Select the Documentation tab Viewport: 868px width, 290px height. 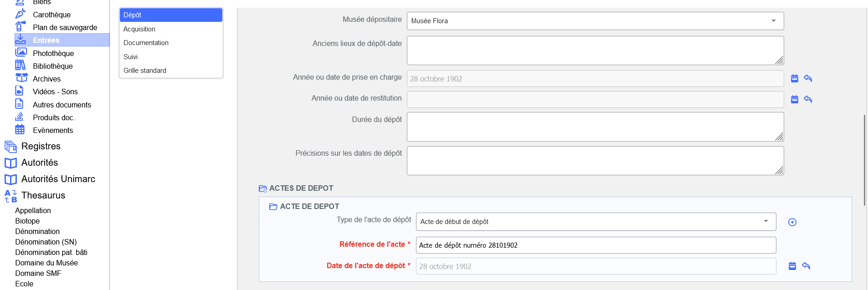click(x=146, y=43)
